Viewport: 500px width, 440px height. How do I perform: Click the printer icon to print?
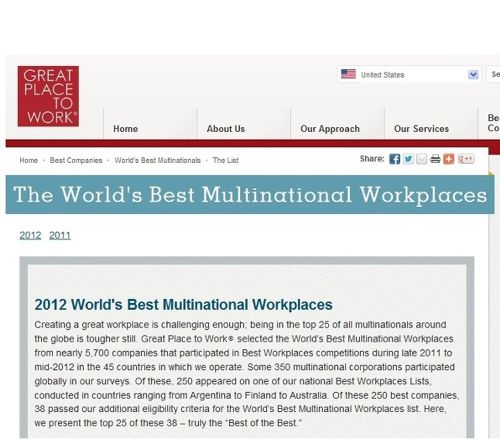[x=435, y=159]
